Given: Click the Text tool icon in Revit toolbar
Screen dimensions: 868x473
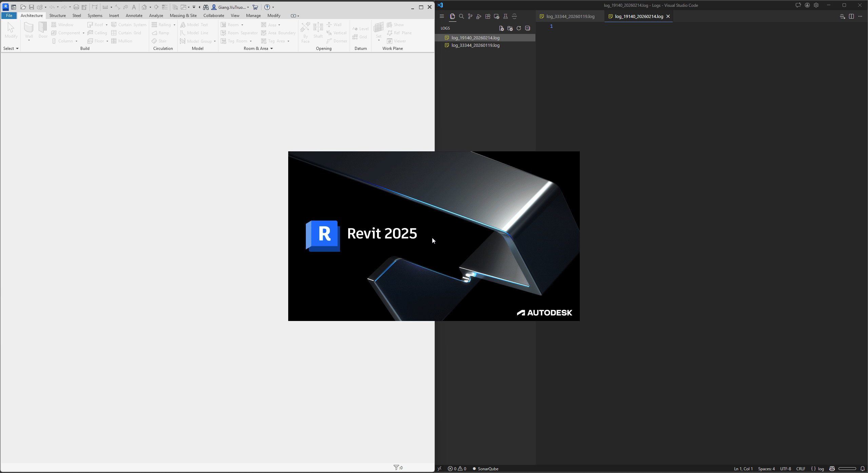Looking at the screenshot, I should (x=134, y=7).
